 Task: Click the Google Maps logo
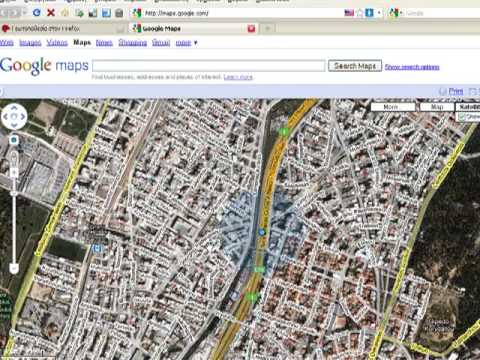tap(44, 65)
